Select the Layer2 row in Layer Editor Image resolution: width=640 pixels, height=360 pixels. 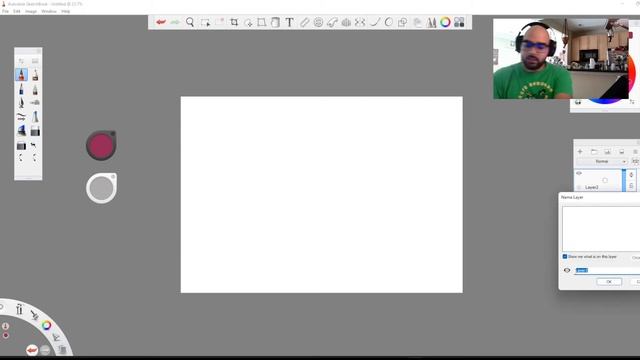[x=598, y=180]
